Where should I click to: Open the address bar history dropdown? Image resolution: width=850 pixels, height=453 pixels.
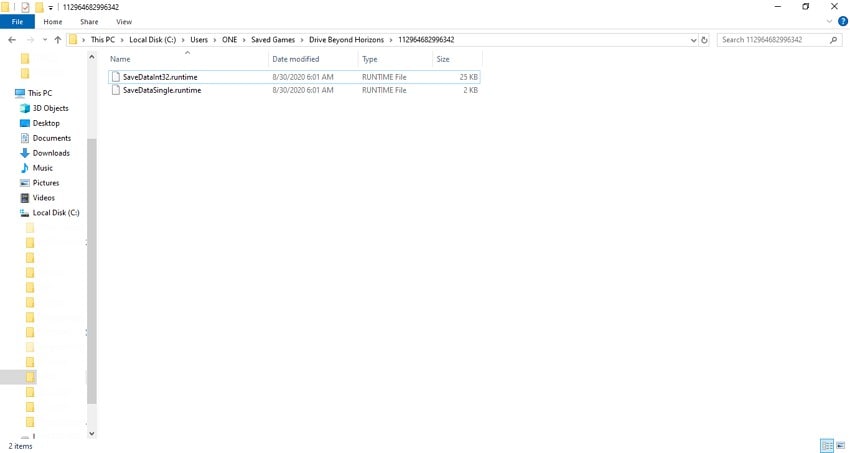click(693, 40)
